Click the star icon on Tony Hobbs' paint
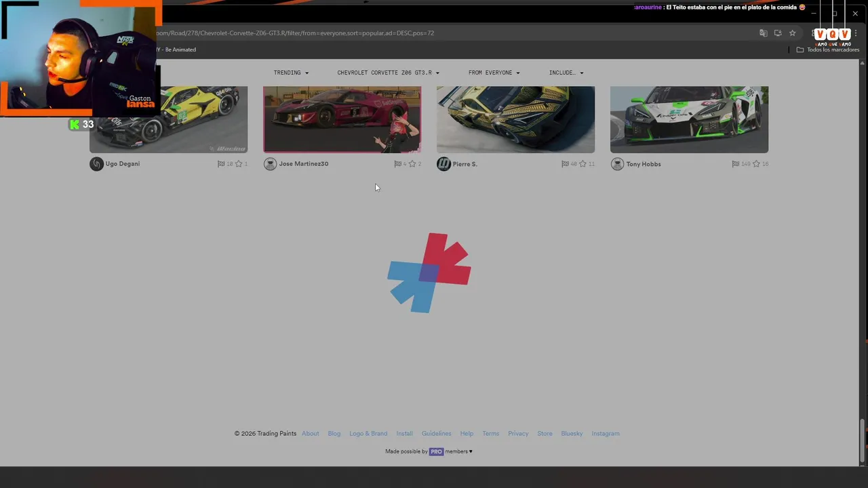 click(x=756, y=164)
